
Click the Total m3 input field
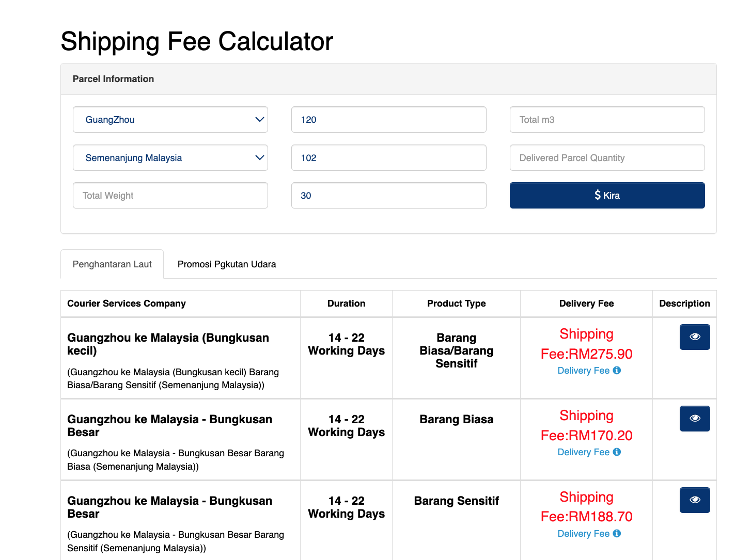(x=607, y=120)
